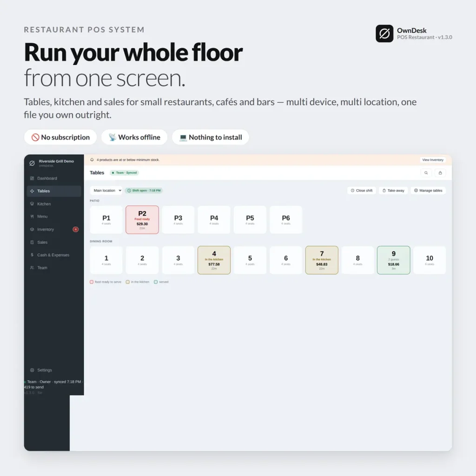This screenshot has width=476, height=476.
Task: Click the red food ready legend swatch
Action: point(92,282)
